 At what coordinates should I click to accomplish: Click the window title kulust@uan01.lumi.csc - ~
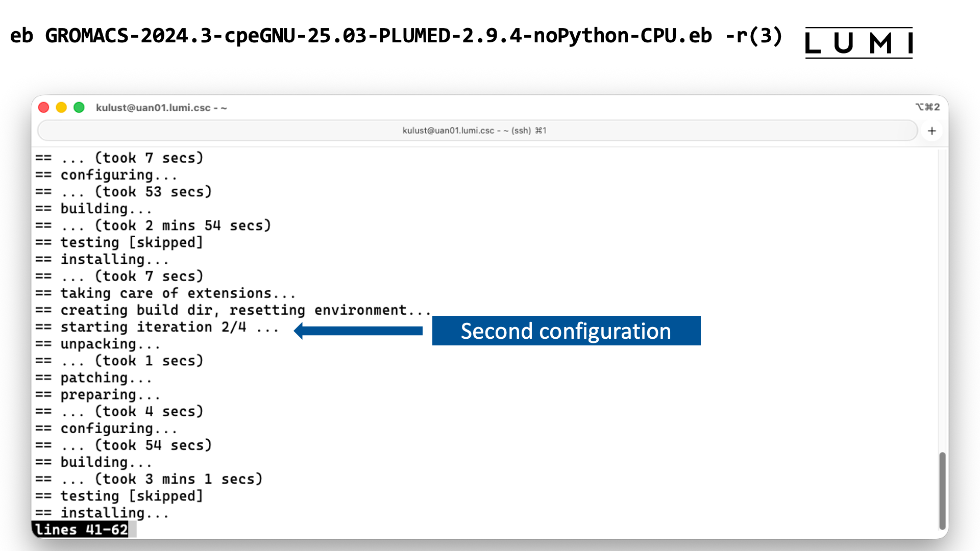[x=161, y=108]
